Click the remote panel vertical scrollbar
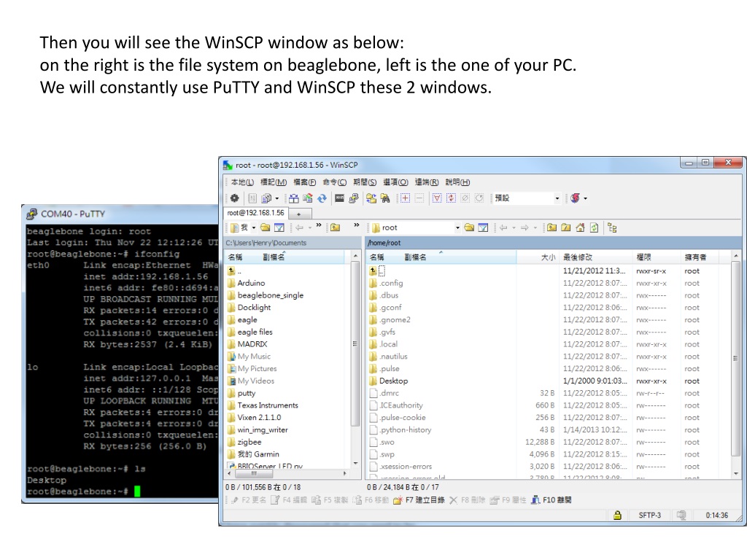The width and height of the screenshot is (747, 560). click(736, 365)
